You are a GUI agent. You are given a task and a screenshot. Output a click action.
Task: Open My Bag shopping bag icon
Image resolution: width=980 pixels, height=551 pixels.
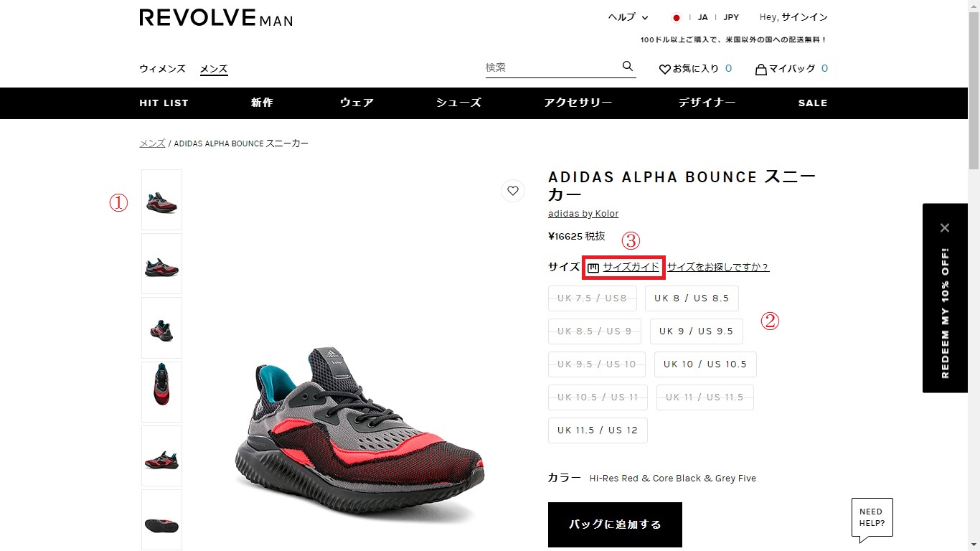pos(761,69)
